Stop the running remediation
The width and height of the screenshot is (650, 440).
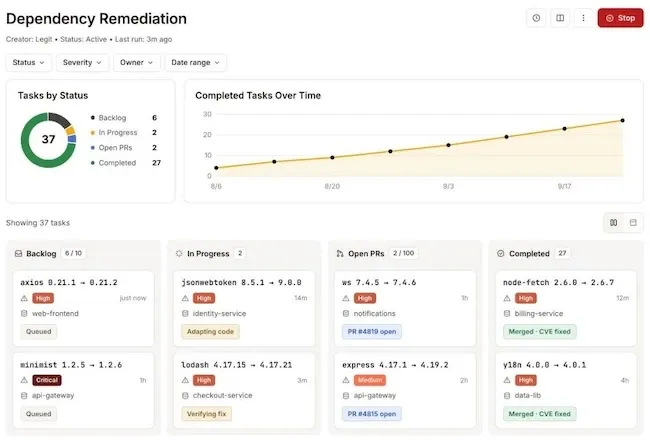621,18
